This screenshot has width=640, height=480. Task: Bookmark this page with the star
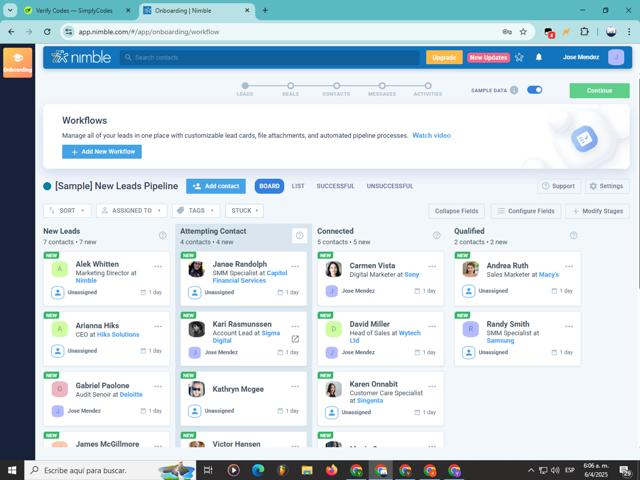(x=523, y=32)
